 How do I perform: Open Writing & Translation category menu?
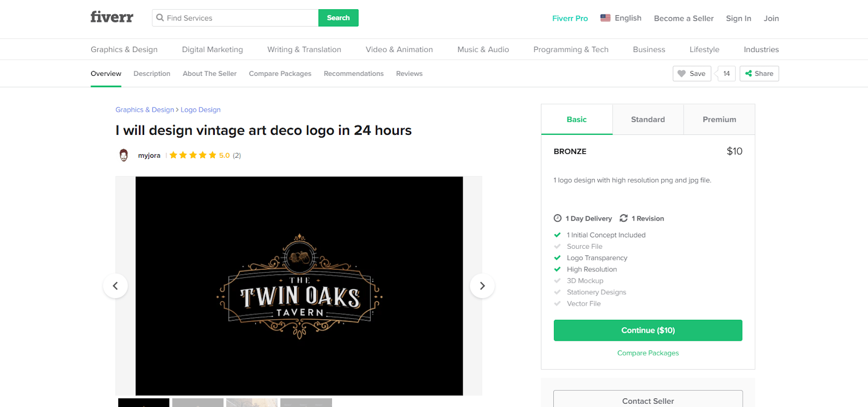(304, 49)
